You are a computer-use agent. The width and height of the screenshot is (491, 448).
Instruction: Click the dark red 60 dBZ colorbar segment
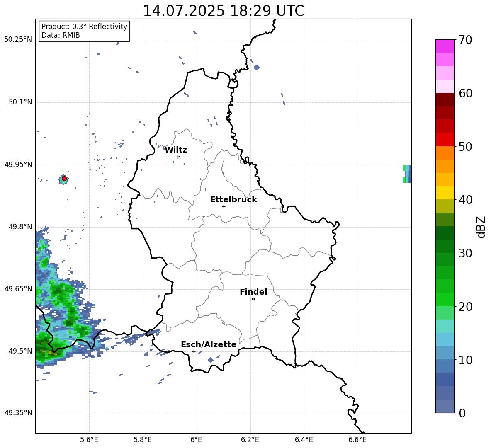445,99
